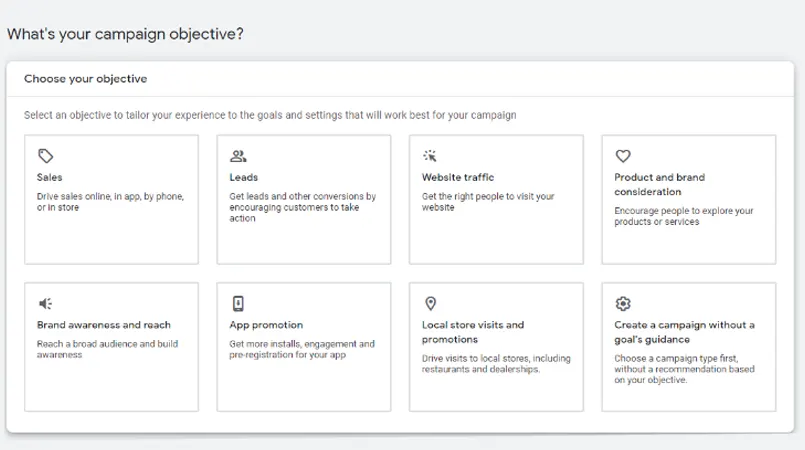Choose the Leads objective title
The width and height of the screenshot is (805, 450).
(243, 178)
